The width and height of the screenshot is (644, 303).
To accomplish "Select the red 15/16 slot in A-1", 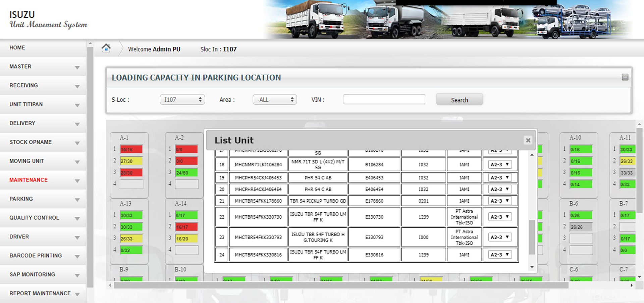I will [131, 149].
